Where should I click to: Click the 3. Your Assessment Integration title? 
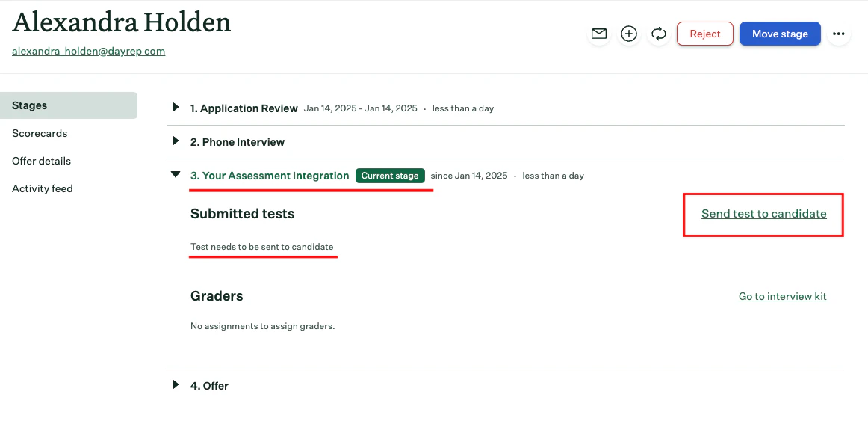pyautogui.click(x=270, y=176)
